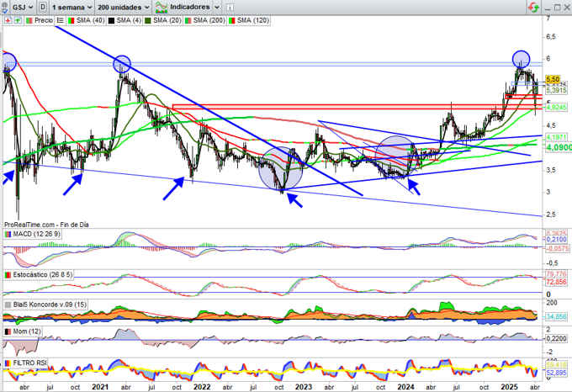
Task: Click the Koncorde value 34,856 label
Action: [556, 317]
